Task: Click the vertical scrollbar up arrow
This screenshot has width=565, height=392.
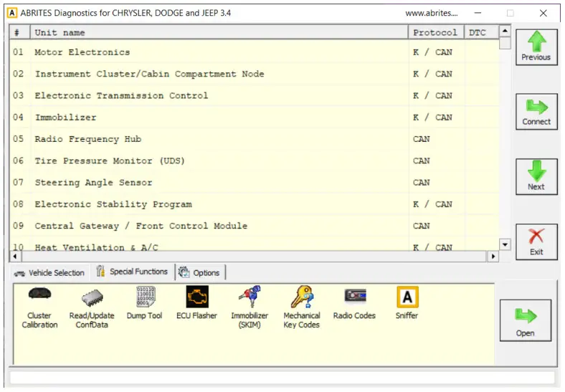Action: (x=505, y=31)
